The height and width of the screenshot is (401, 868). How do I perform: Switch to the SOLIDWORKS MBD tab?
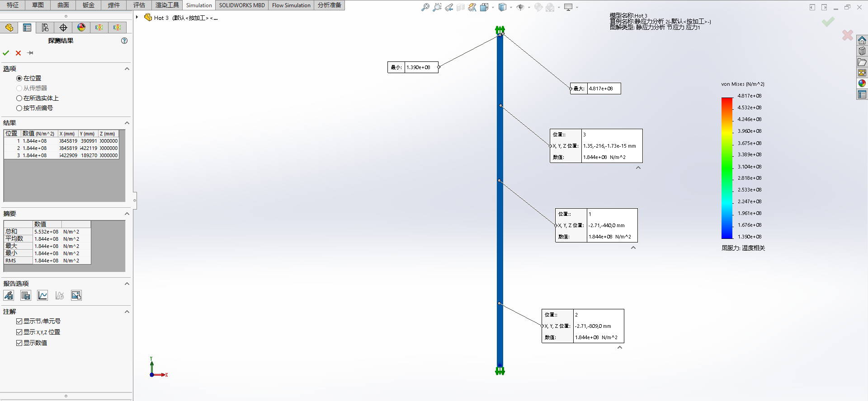(x=242, y=5)
